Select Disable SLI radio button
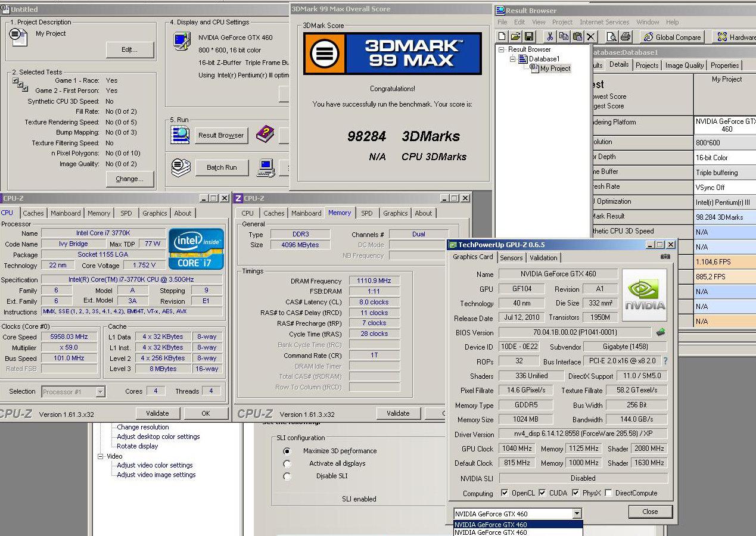This screenshot has height=536, width=756. tap(287, 476)
